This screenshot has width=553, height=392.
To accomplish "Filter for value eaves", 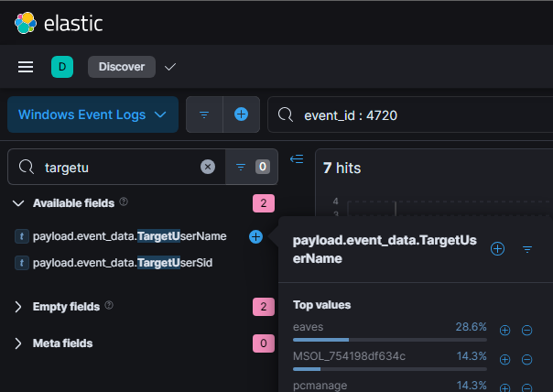I will (x=504, y=330).
